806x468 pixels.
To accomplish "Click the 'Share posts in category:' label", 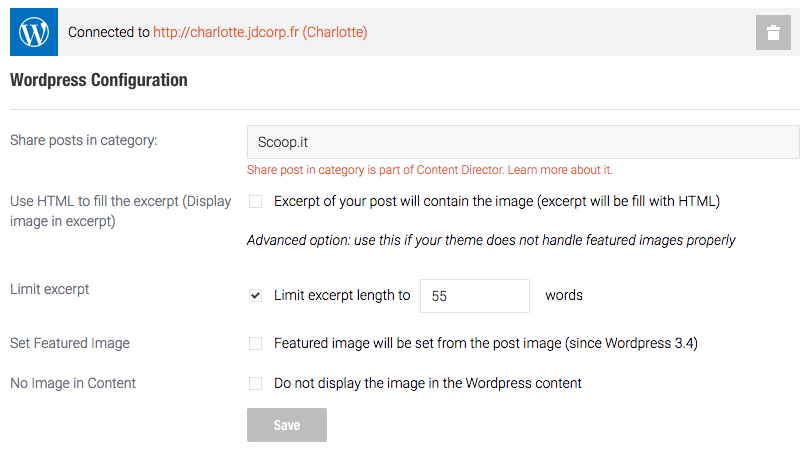I will click(x=84, y=140).
